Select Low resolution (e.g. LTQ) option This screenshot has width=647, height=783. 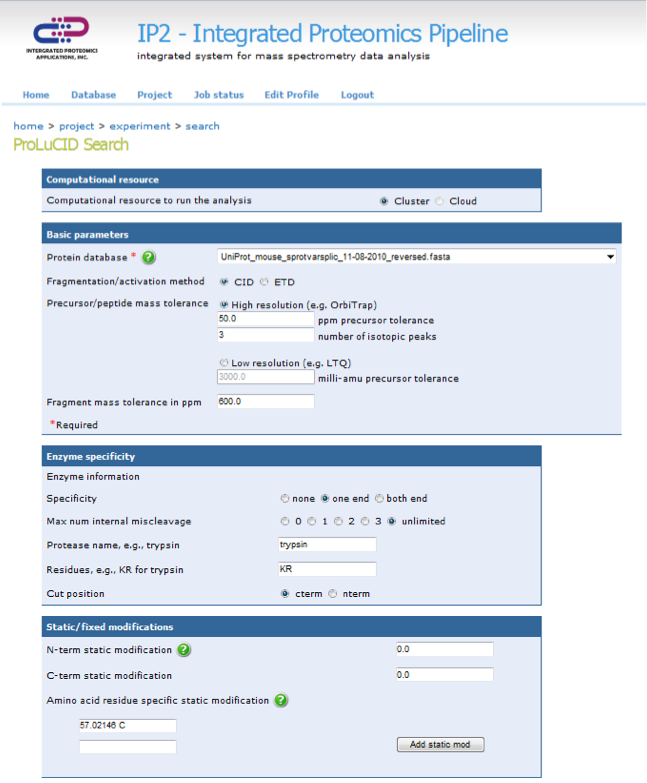(224, 363)
